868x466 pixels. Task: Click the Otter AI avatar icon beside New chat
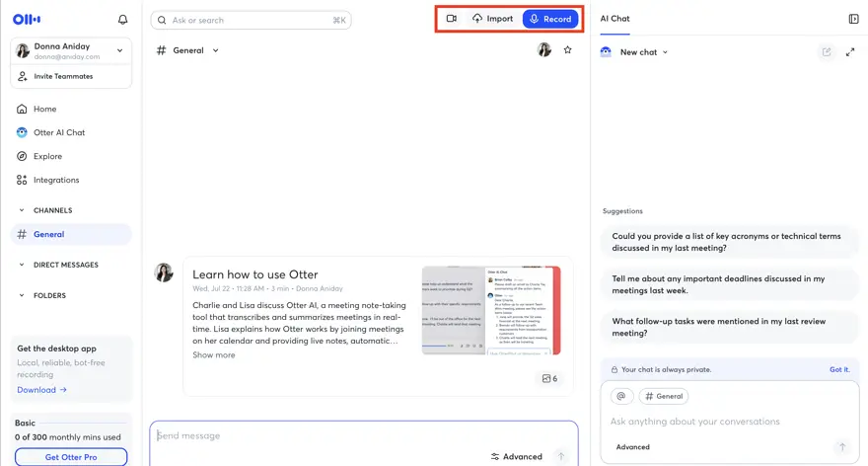coord(606,52)
